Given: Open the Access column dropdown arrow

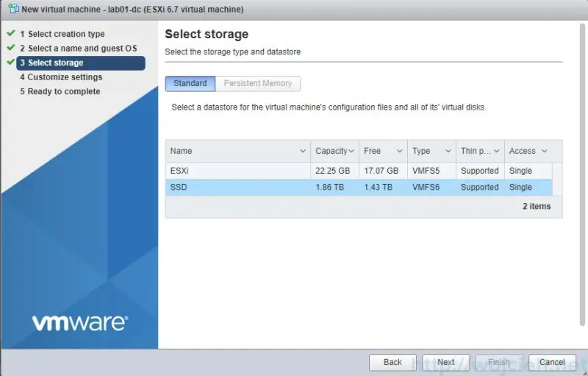Looking at the screenshot, I should [544, 152].
